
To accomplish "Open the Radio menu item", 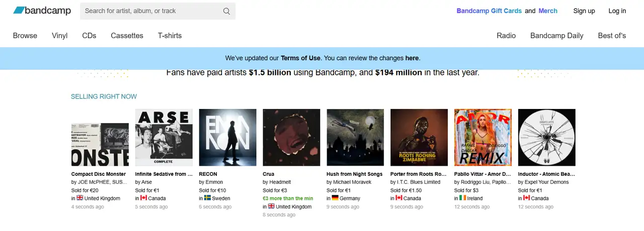I will tap(506, 36).
